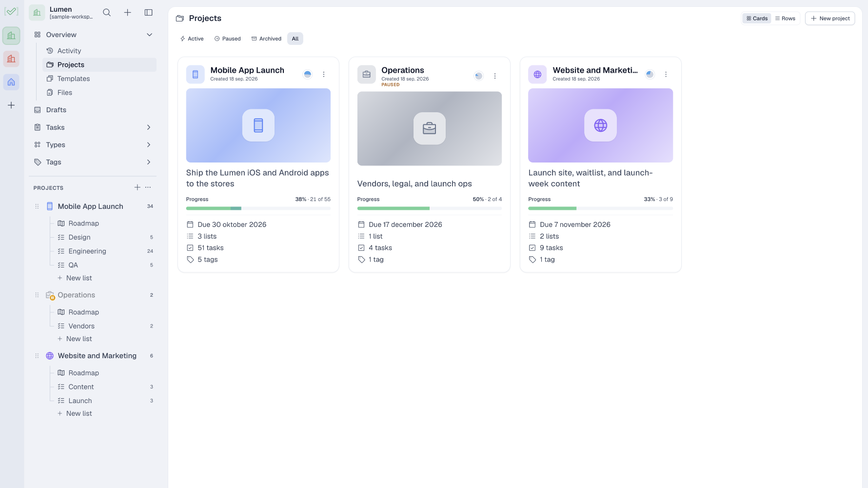868x488 pixels.
Task: Filter projects by Archived tab
Action: coord(266,39)
